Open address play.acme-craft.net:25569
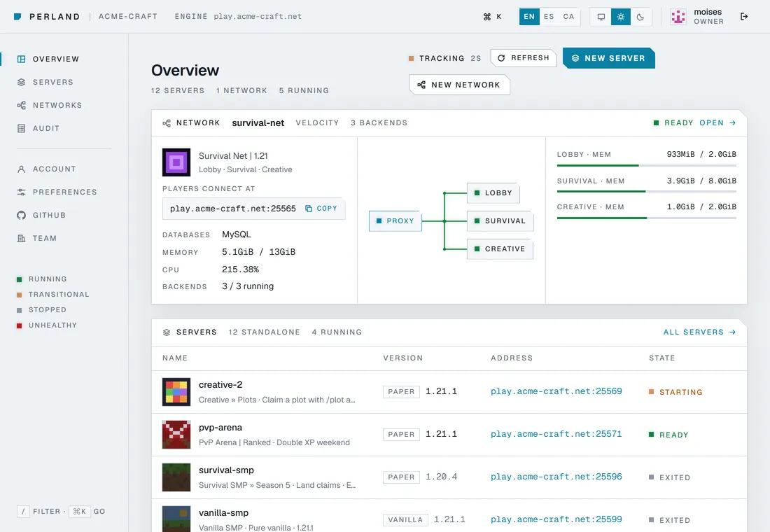 click(556, 391)
